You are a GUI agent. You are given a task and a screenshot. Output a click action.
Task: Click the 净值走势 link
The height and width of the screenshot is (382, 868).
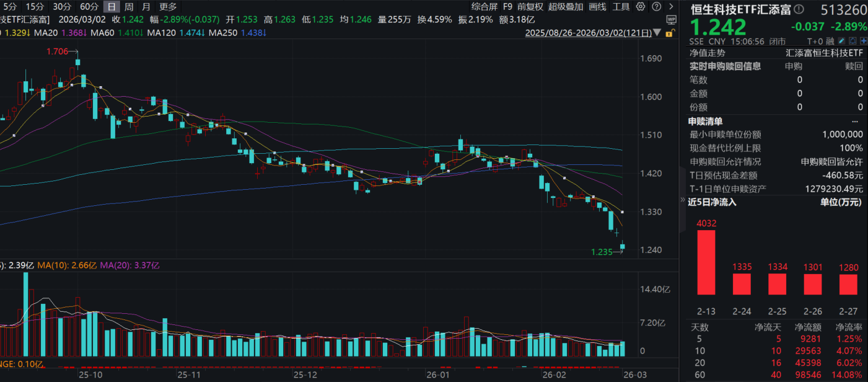point(707,53)
